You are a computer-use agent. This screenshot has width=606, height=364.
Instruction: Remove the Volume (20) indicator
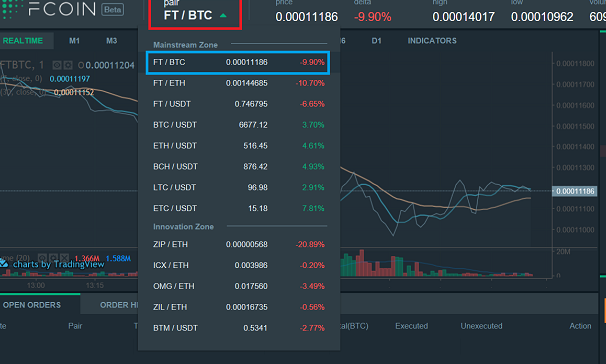tap(65, 258)
